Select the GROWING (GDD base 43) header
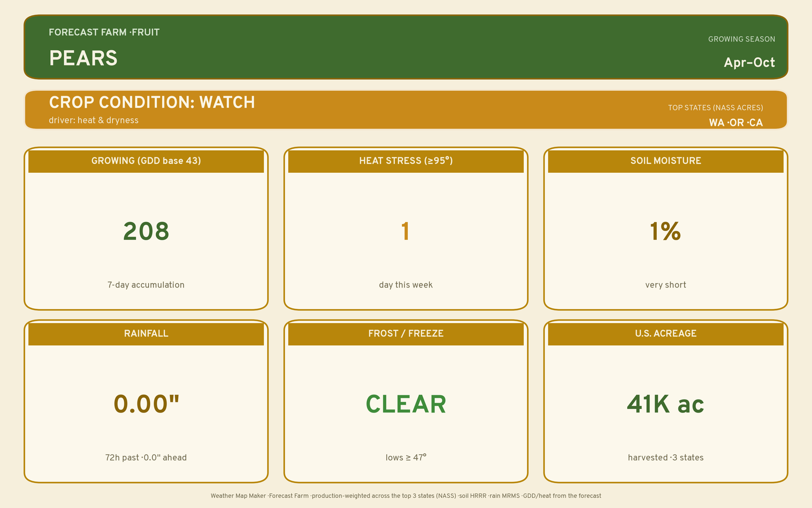 point(146,161)
